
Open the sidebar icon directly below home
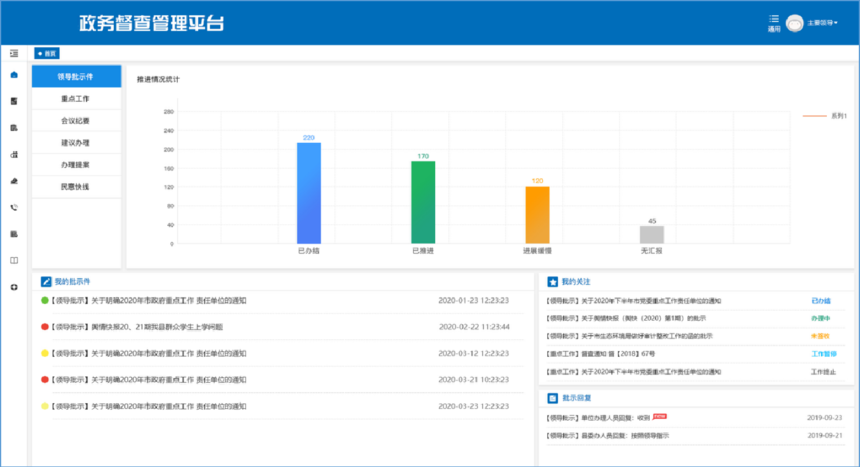point(14,101)
